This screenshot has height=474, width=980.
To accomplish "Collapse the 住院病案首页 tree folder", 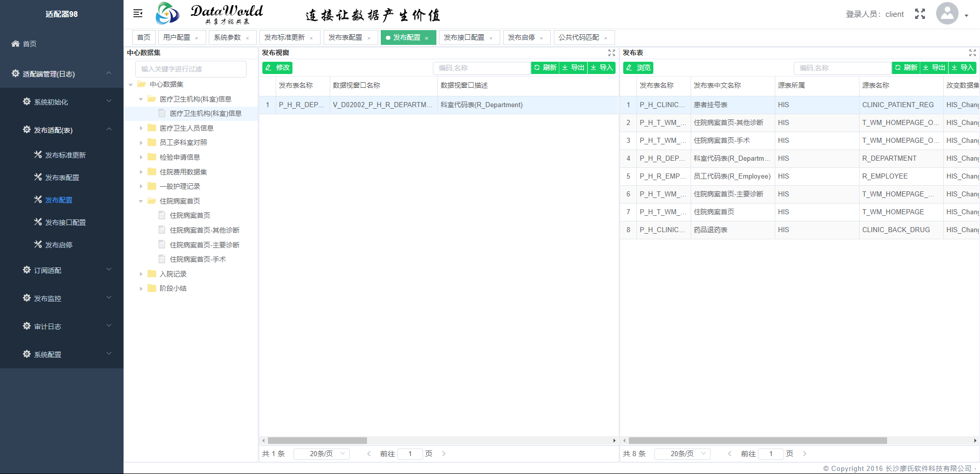I will point(141,201).
